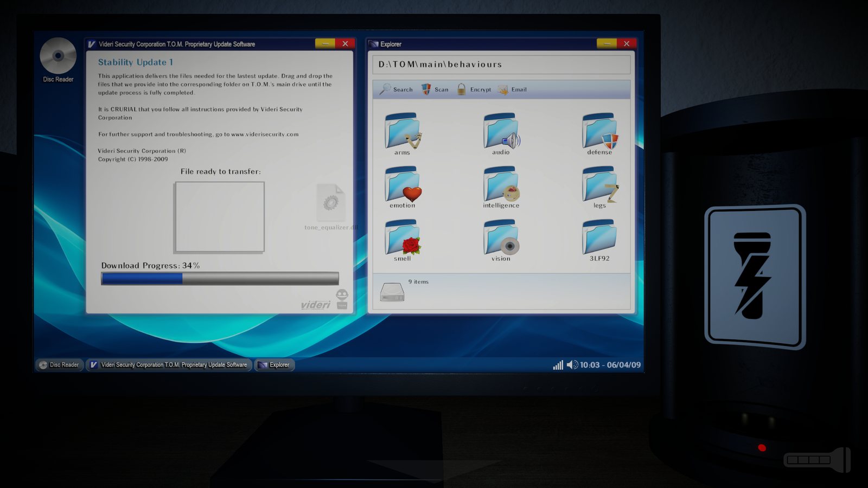This screenshot has width=868, height=488.
Task: Select the tone_equalizer.dll file
Action: (331, 207)
